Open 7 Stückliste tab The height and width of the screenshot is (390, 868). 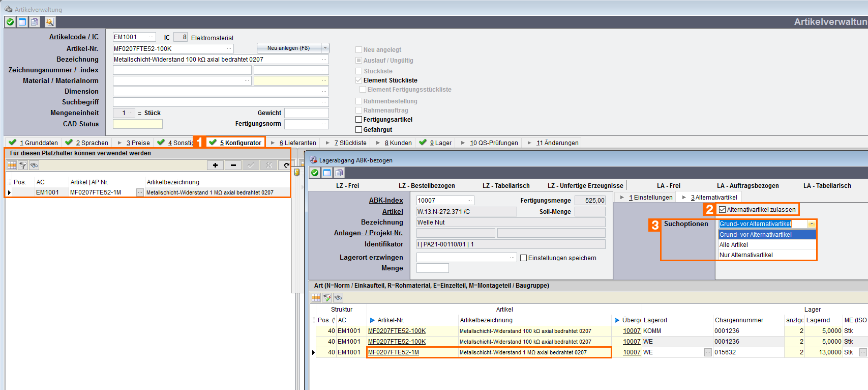point(346,143)
